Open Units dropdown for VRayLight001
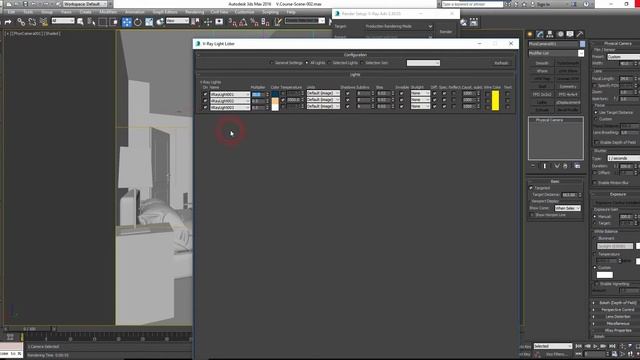 (323, 93)
